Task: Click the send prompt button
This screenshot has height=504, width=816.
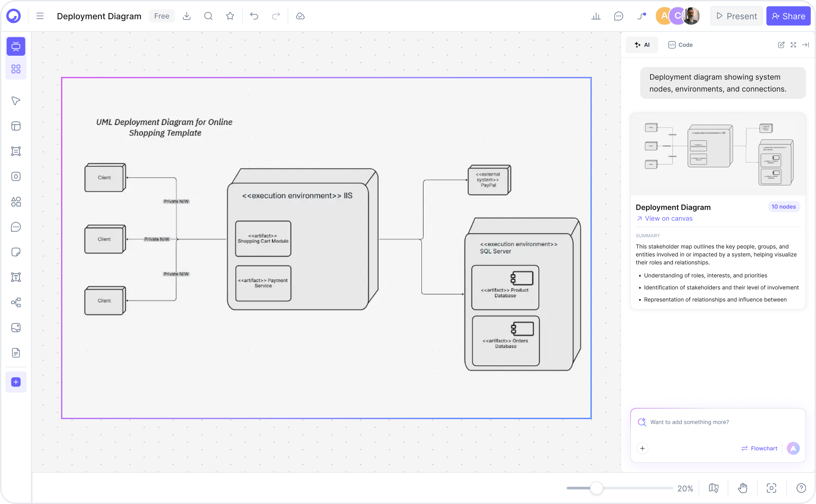Action: tap(793, 449)
